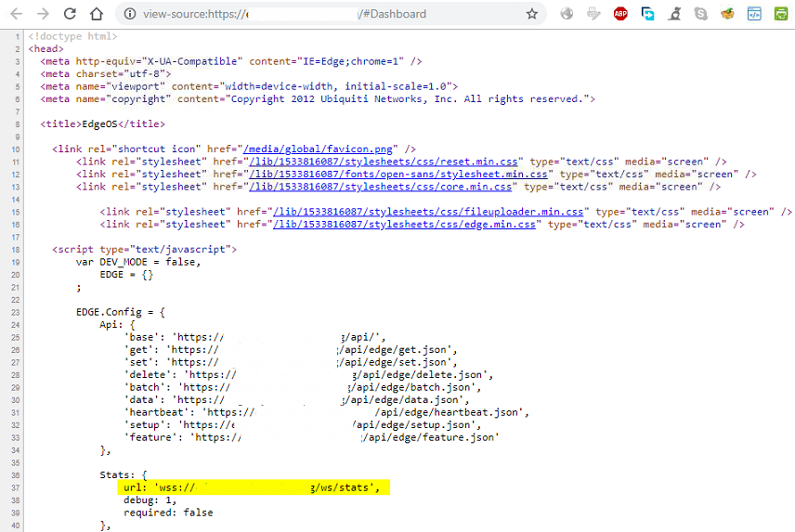Click the green printer extension icon

tap(781, 14)
